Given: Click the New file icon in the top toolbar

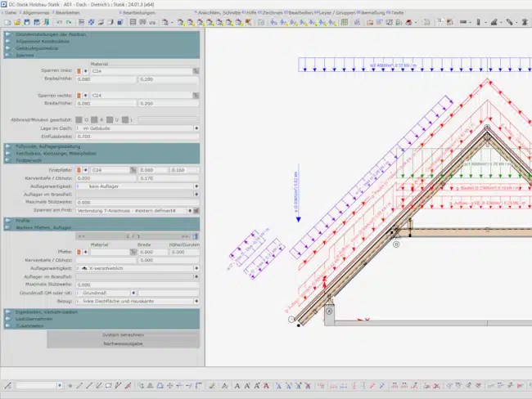Looking at the screenshot, I should pos(7,22).
